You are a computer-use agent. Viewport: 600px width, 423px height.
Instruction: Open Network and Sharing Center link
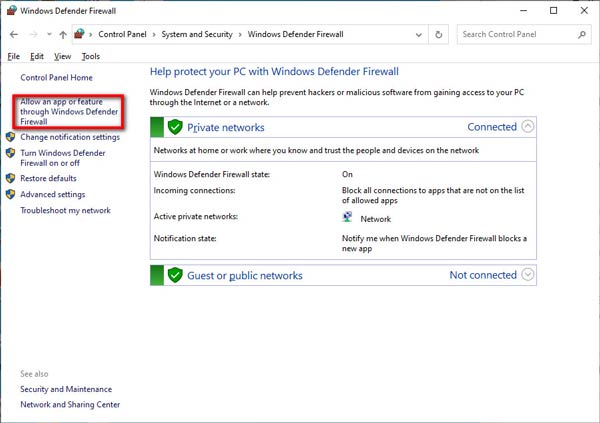click(70, 404)
